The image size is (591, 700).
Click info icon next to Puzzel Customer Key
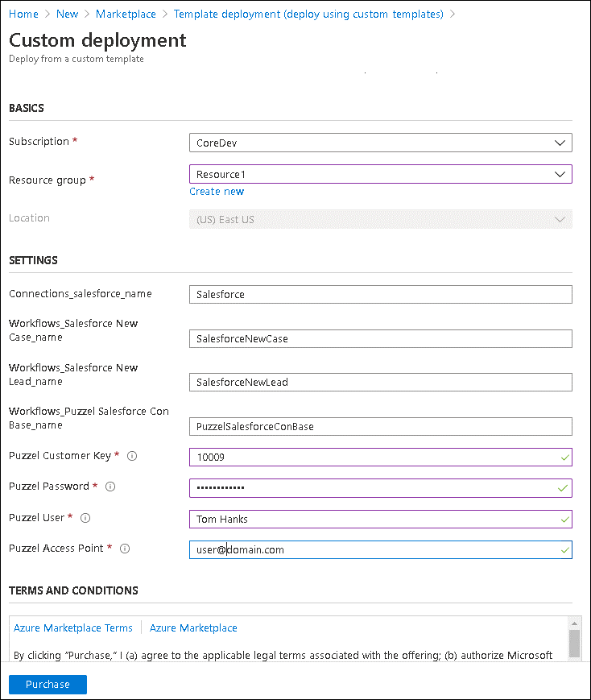pyautogui.click(x=132, y=456)
